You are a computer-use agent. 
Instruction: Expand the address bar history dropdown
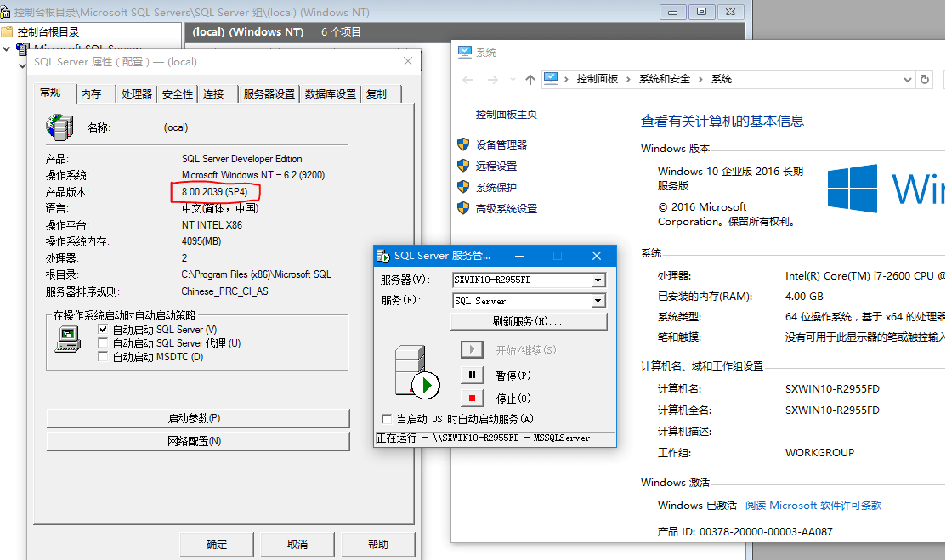coord(907,80)
